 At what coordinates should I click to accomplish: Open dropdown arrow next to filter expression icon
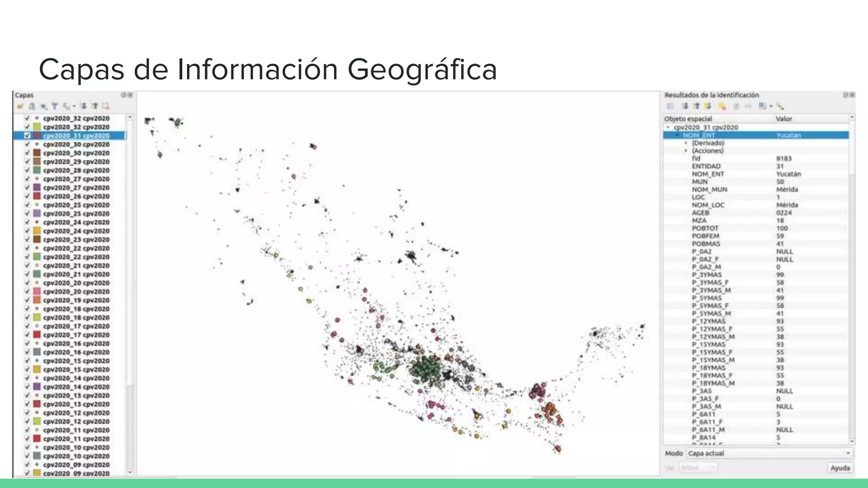tap(74, 106)
